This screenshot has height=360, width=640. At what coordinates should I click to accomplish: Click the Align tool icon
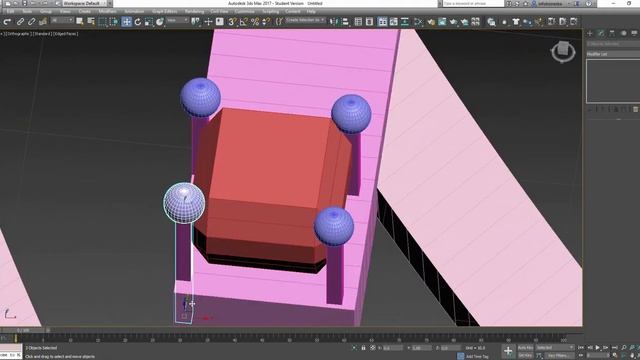[345, 22]
